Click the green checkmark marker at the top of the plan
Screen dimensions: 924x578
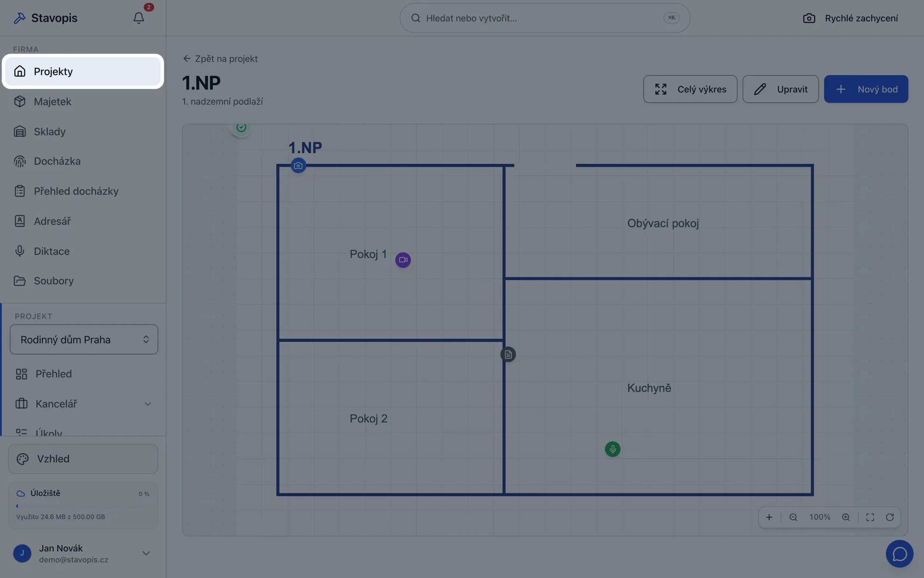click(x=241, y=128)
